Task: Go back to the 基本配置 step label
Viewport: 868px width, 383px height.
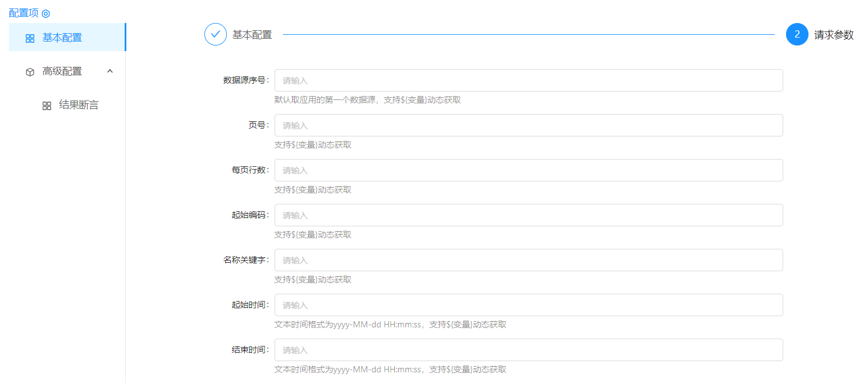Action: pos(252,35)
